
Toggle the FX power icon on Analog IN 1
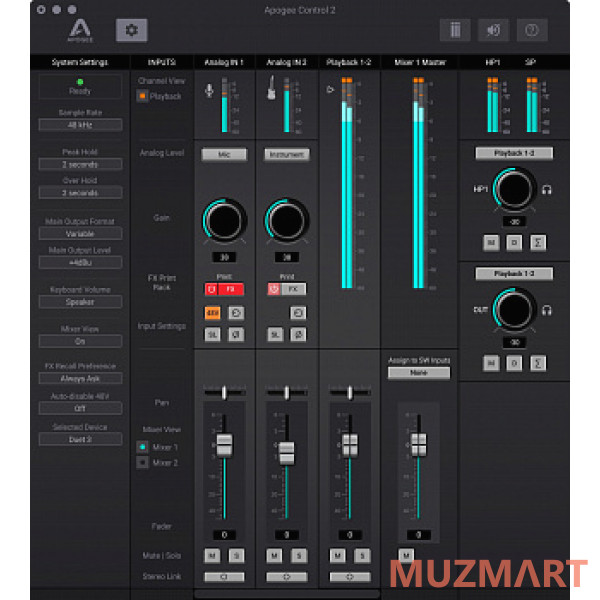pos(211,289)
